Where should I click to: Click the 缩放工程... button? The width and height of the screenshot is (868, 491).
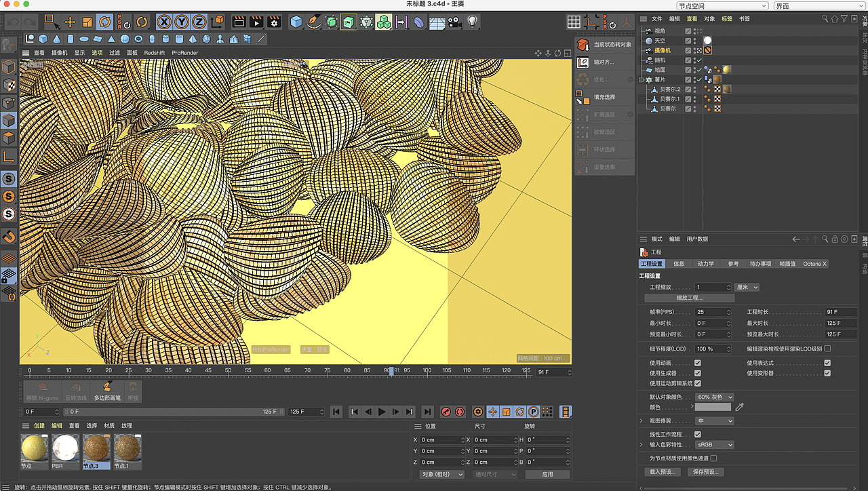pos(689,298)
